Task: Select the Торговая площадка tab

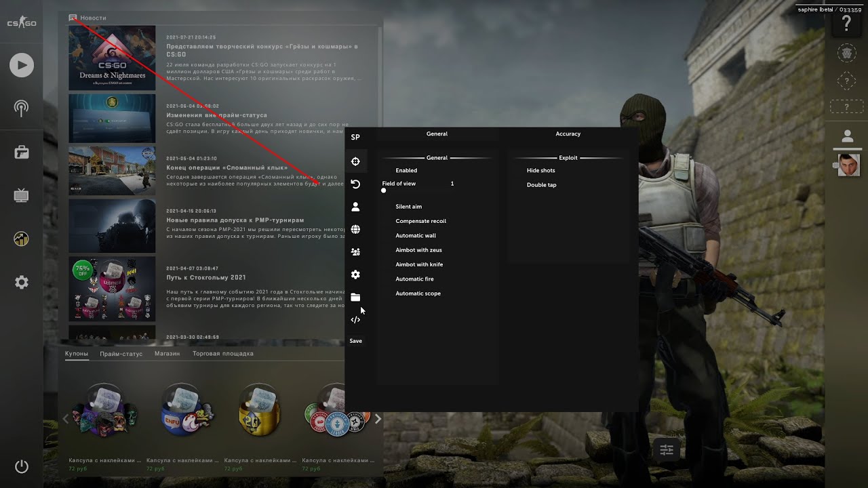Action: [x=222, y=354]
